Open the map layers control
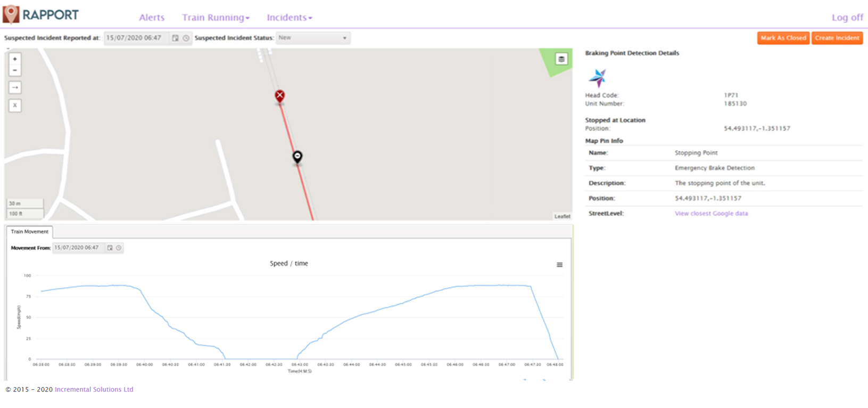 click(x=561, y=59)
